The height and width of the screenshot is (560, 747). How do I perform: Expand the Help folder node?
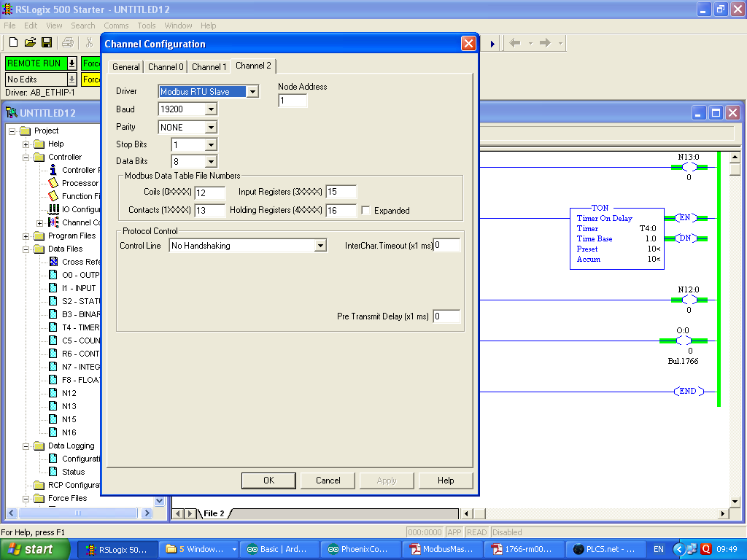point(26,144)
